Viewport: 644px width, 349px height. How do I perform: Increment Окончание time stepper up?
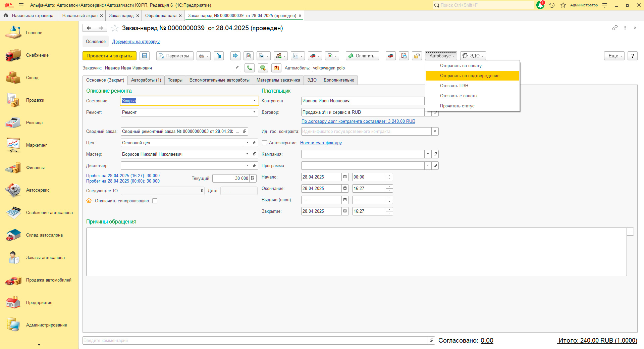coord(389,187)
